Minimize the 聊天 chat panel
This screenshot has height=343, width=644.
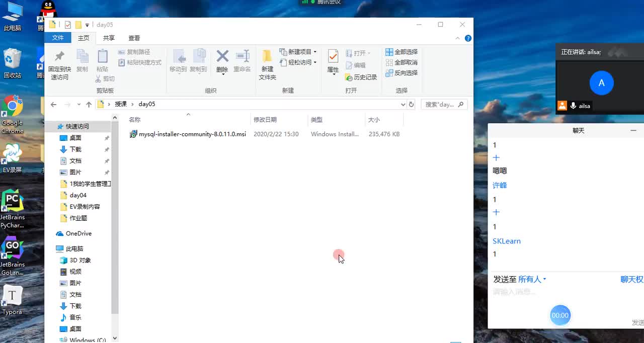[x=633, y=131]
